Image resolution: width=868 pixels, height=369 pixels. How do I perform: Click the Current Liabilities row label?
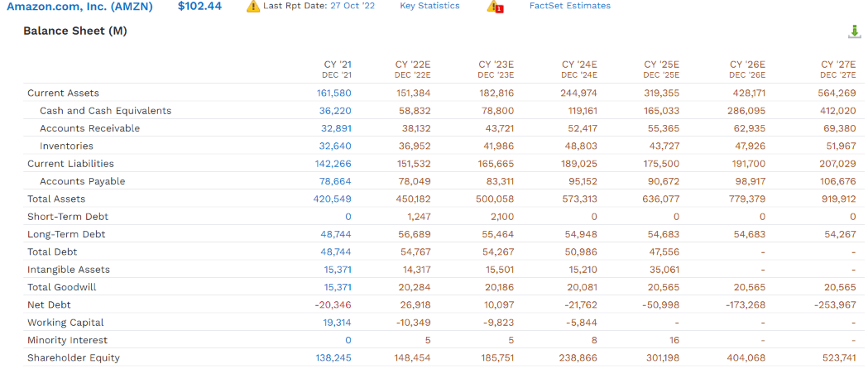point(70,164)
